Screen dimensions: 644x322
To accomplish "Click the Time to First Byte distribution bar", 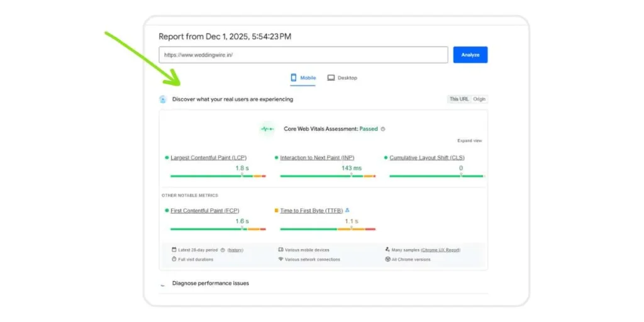I will coord(325,229).
